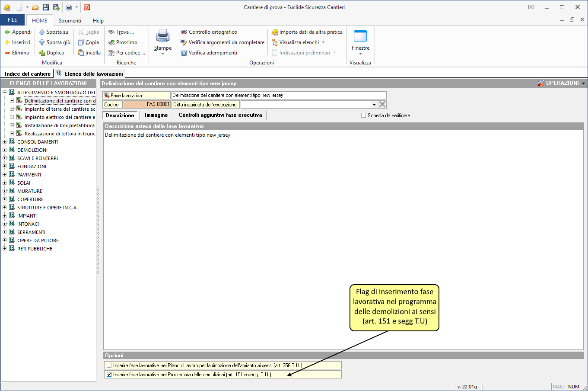This screenshot has height=391, width=588.
Task: Check the amianto Piano di lavoro option
Action: click(109, 365)
